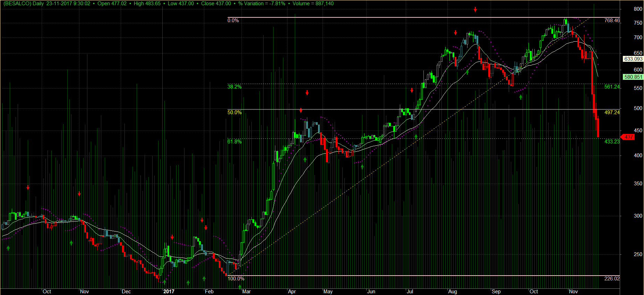
Task: Select the 61.8% Fibonacci label
Action: coord(234,142)
